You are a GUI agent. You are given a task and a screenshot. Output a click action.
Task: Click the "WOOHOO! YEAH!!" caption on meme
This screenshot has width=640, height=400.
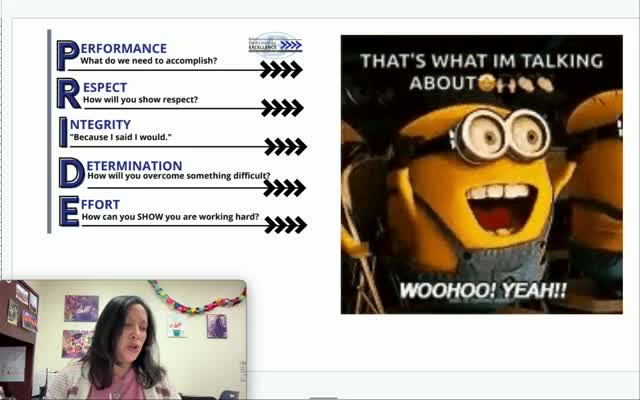point(483,291)
